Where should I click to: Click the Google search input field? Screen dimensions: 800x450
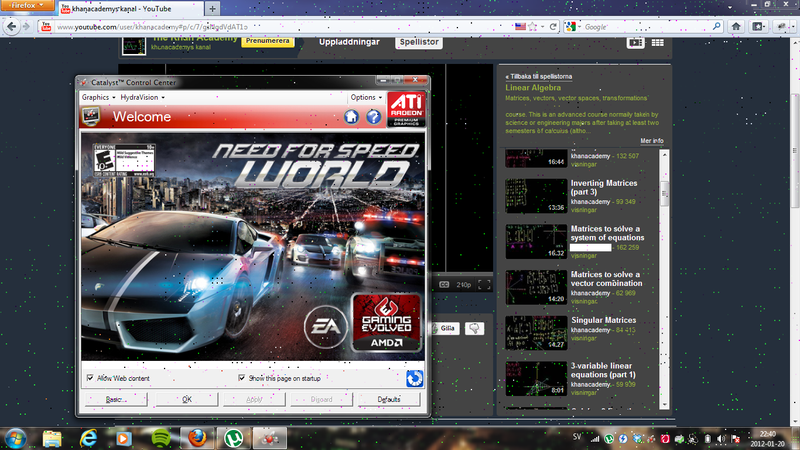click(x=646, y=27)
